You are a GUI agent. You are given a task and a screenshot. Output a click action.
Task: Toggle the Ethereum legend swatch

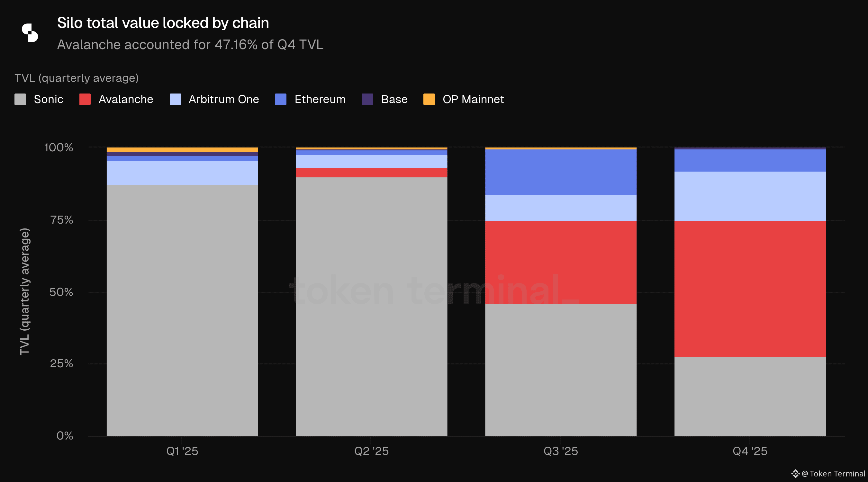(281, 99)
